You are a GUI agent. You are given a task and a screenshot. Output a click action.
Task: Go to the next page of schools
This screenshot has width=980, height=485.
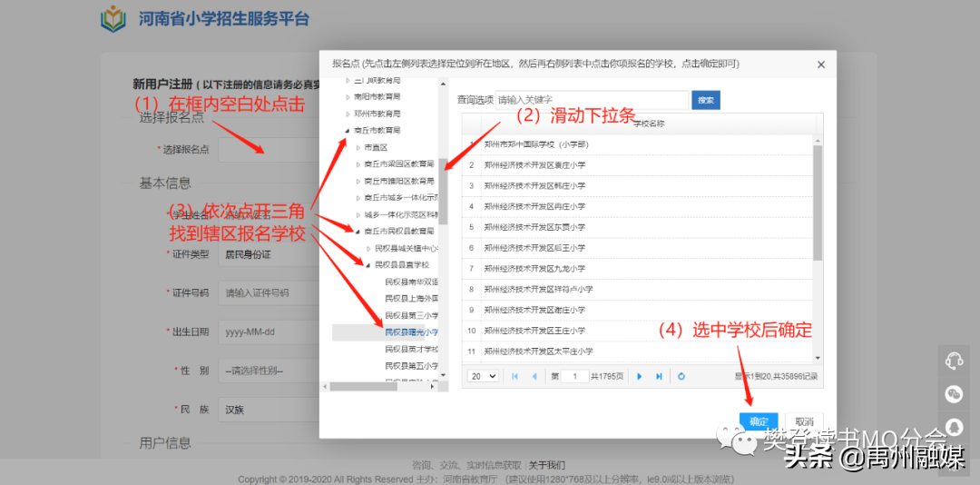639,376
